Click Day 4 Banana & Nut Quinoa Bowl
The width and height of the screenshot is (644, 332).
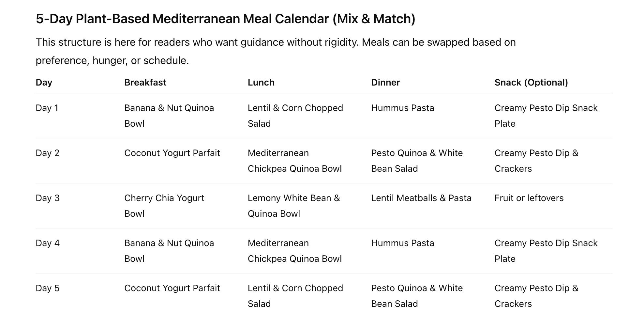point(169,251)
